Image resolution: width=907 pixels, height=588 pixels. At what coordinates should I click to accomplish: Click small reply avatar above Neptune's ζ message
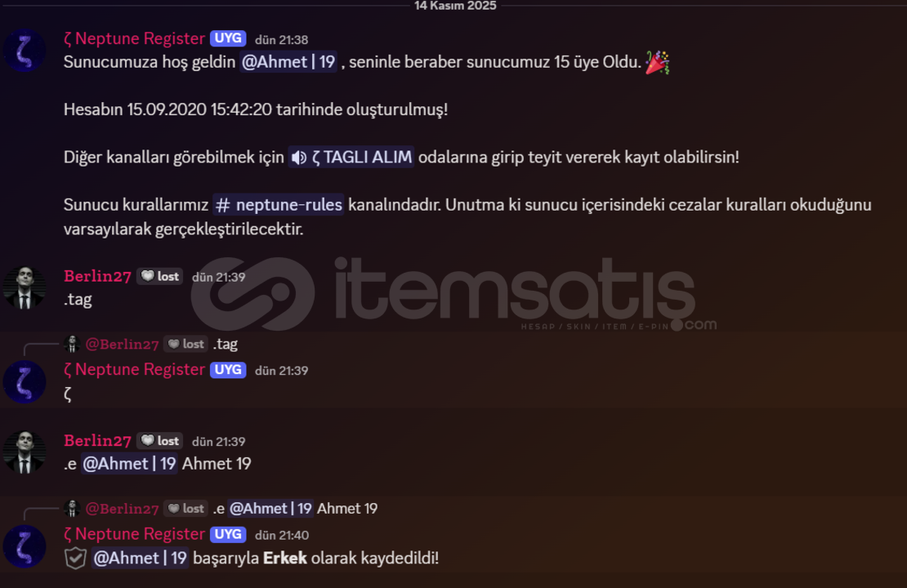point(72,344)
